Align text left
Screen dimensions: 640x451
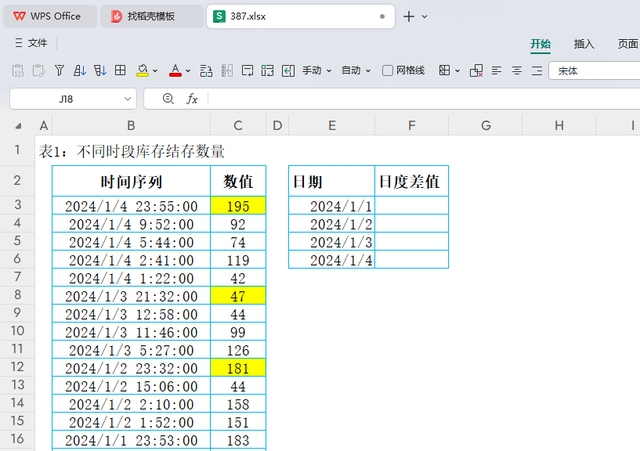pyautogui.click(x=496, y=71)
